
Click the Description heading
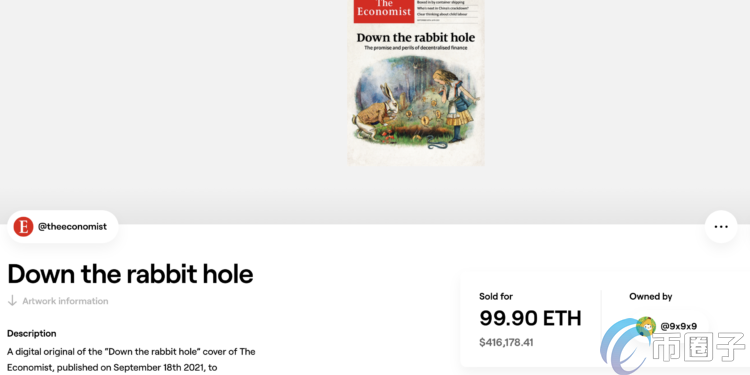(x=32, y=333)
